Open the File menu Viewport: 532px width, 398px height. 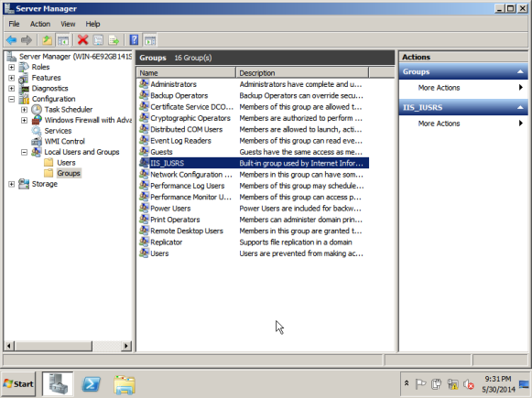14,24
